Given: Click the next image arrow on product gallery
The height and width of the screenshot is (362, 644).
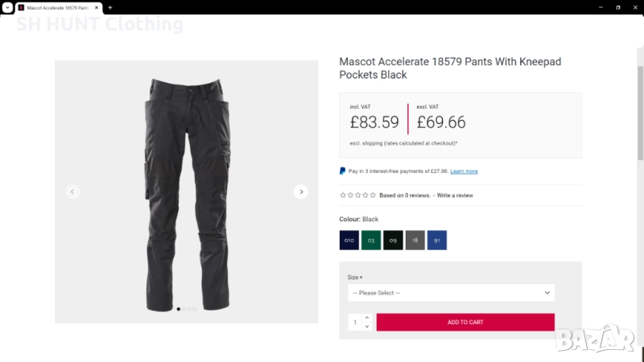Looking at the screenshot, I should click(x=300, y=191).
